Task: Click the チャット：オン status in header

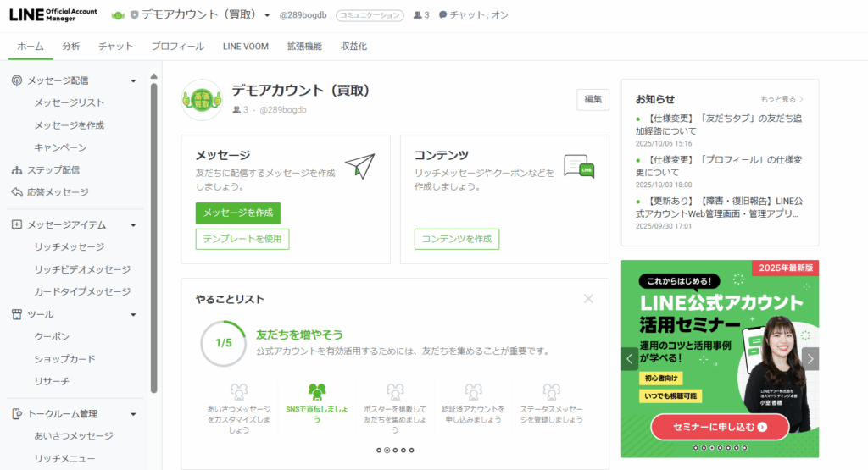Action: point(473,15)
